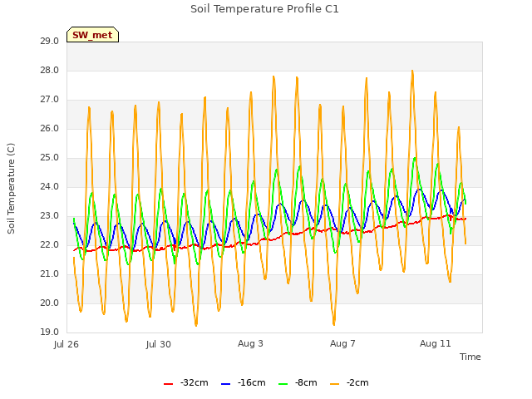Image resolution: width=532 pixels, height=399 pixels.
Task: Click the 24.0 y-axis tick value
Action: point(50,186)
